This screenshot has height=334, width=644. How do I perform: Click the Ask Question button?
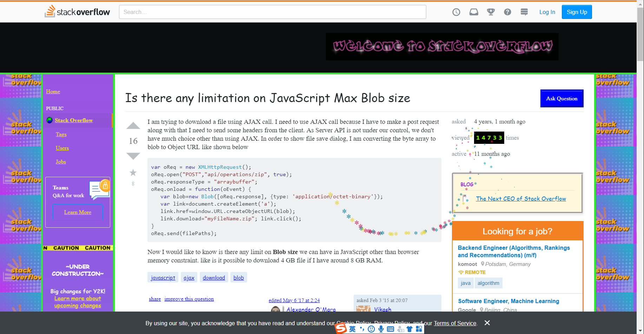tap(561, 99)
